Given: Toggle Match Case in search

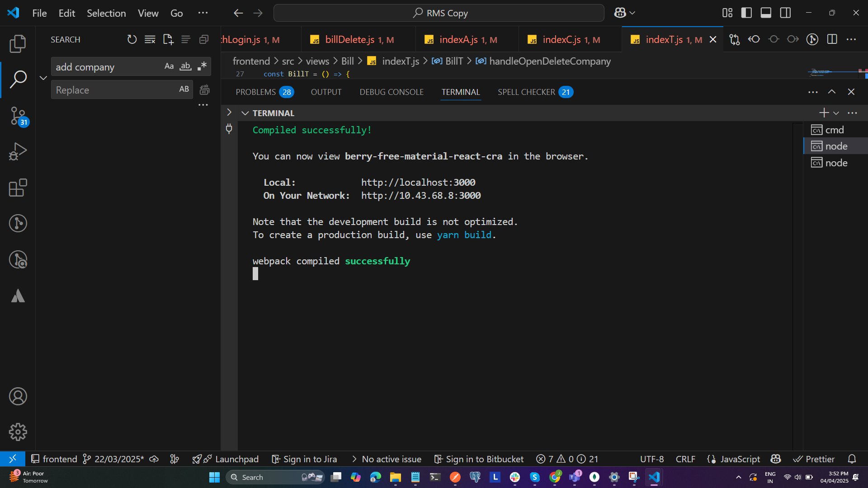Looking at the screenshot, I should pyautogui.click(x=169, y=66).
